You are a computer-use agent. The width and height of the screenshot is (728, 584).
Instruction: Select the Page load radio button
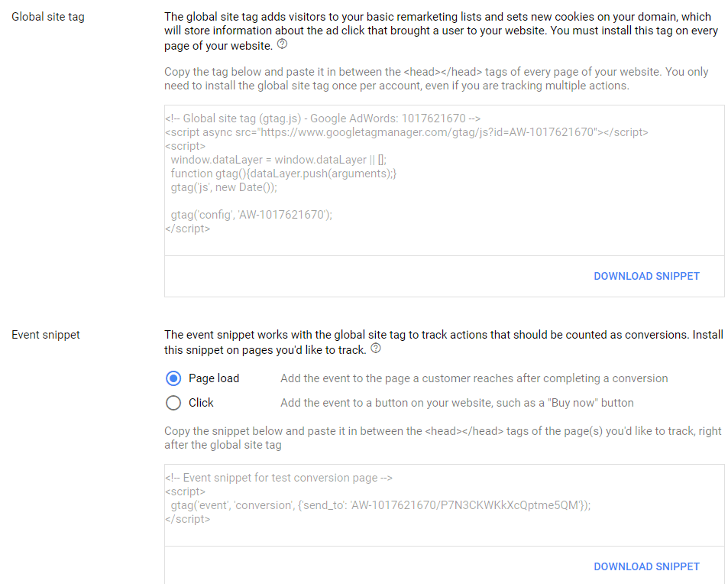tap(173, 378)
